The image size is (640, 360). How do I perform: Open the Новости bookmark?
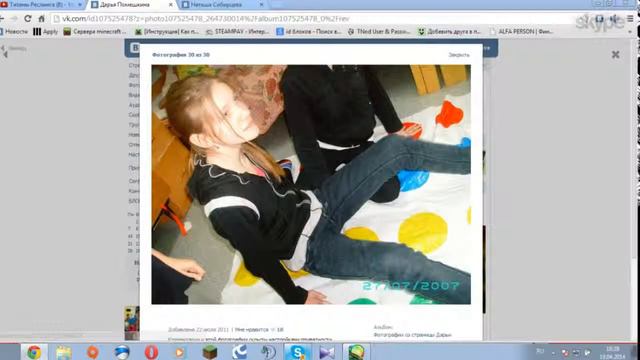pos(13,31)
